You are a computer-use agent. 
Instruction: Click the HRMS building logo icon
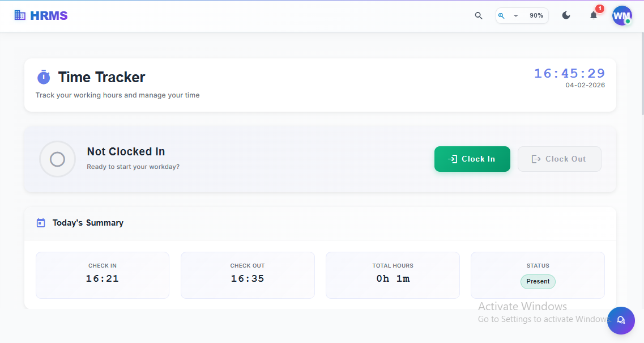tap(20, 15)
